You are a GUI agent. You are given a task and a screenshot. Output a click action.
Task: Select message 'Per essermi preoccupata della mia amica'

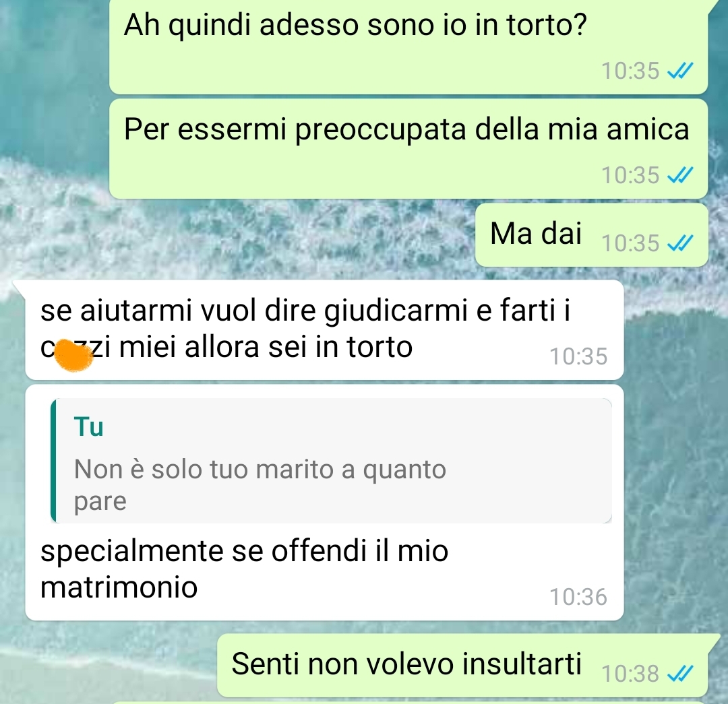408,148
